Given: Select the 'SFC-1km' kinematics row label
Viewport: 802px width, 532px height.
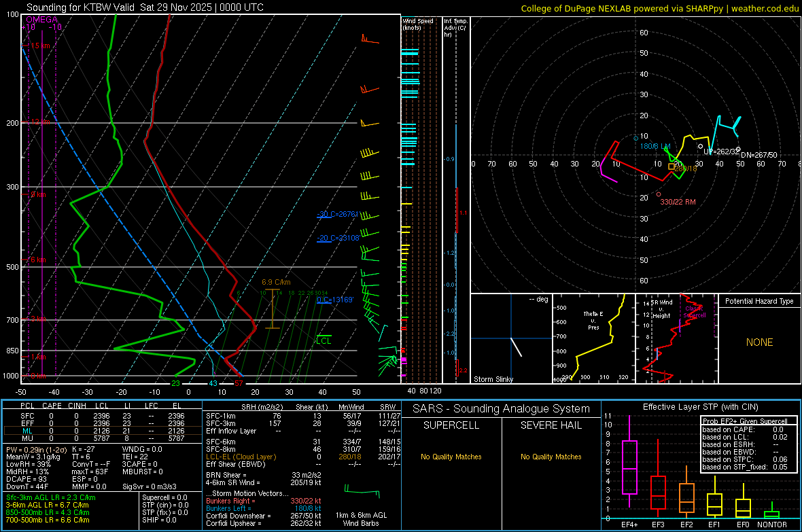Looking at the screenshot, I should coord(221,416).
